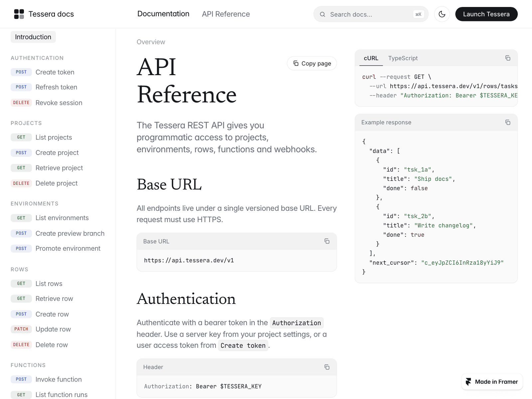Image resolution: width=532 pixels, height=399 pixels.
Task: Click the Base URL section heading
Action: pos(169,185)
